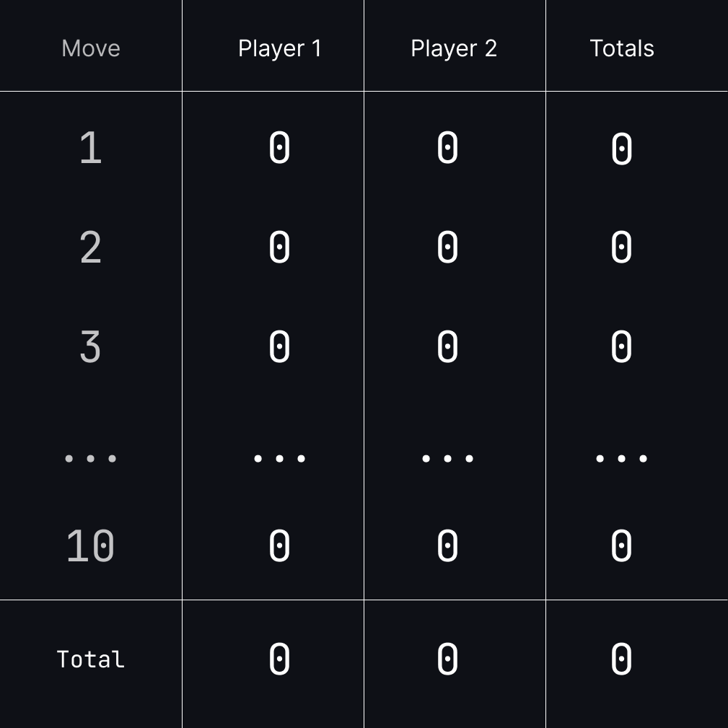Click the ellipsis in the Move column
This screenshot has height=728, width=728.
[91, 458]
